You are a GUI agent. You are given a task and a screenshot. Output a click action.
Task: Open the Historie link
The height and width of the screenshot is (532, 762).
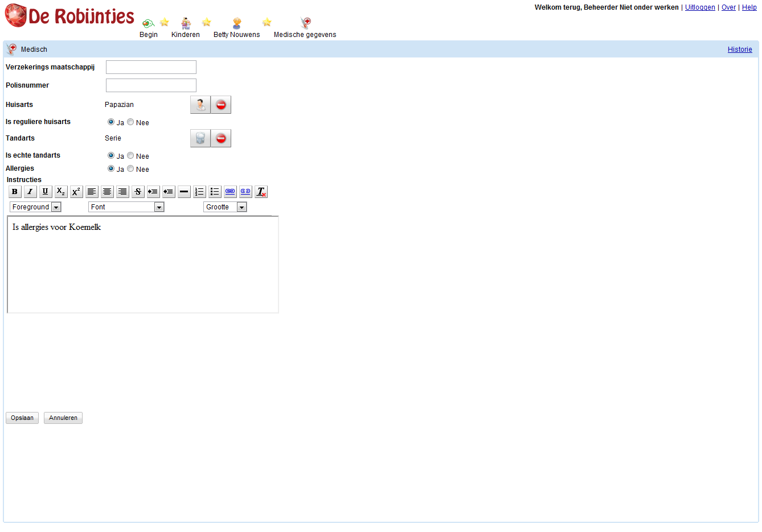tap(740, 50)
